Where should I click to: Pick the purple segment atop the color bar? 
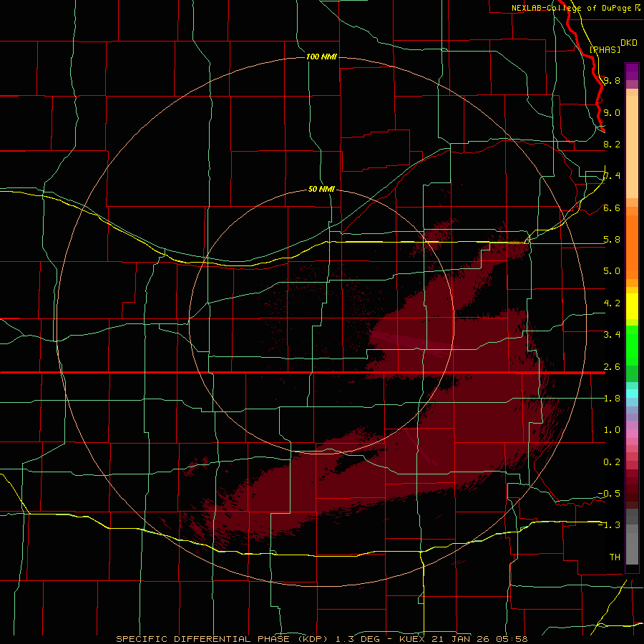(x=632, y=72)
